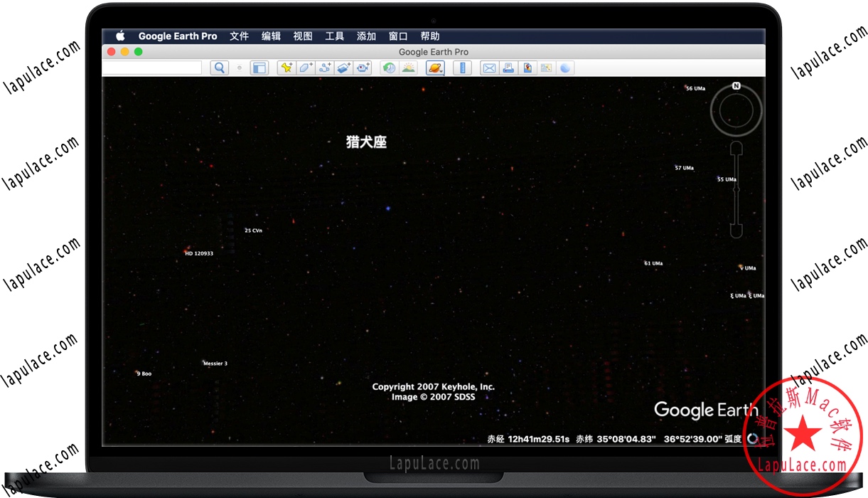868x498 pixels.
Task: Click the zoom slider on the right
Action: point(736,189)
